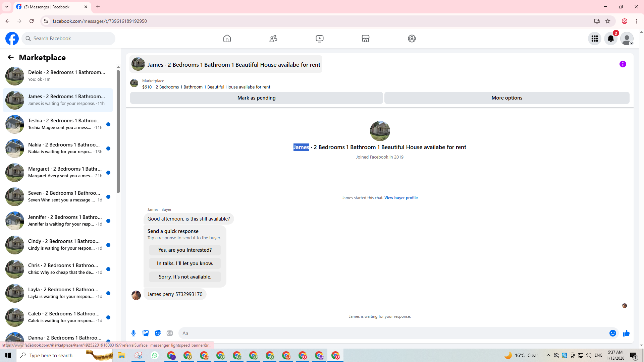This screenshot has width=644, height=362.
Task: Mark the listing as pending
Action: coord(256,98)
